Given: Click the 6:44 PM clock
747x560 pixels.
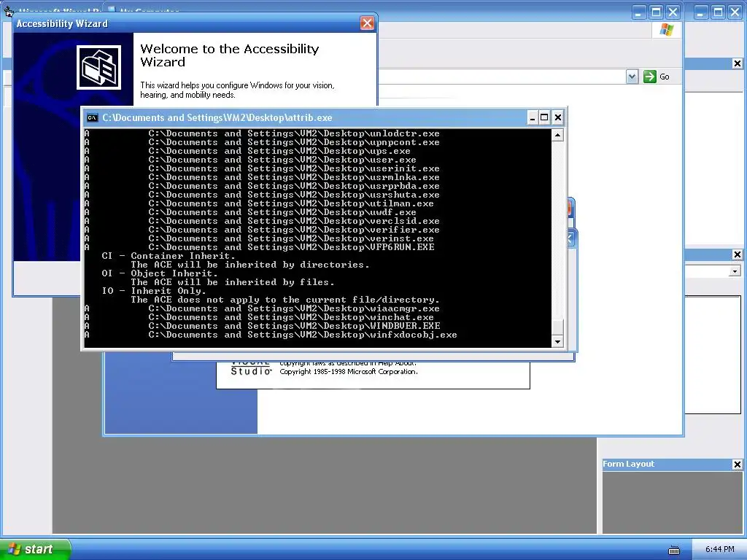Looking at the screenshot, I should [719, 549].
